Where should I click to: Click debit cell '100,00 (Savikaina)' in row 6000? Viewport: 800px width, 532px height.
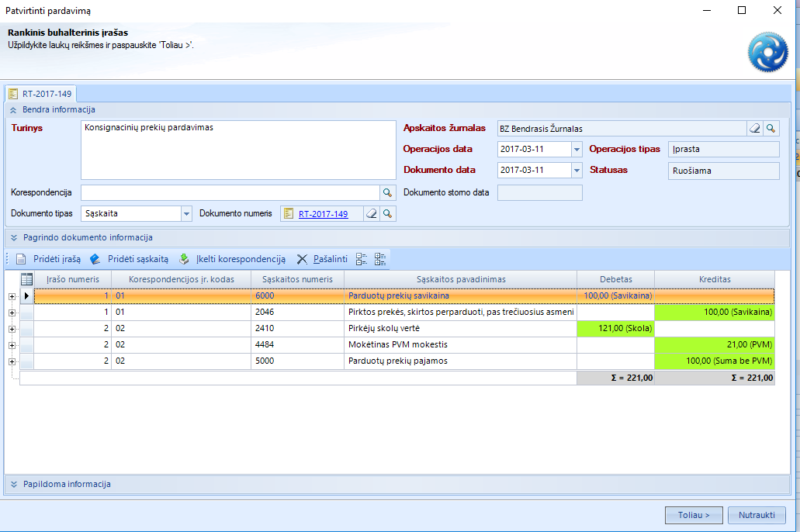616,295
